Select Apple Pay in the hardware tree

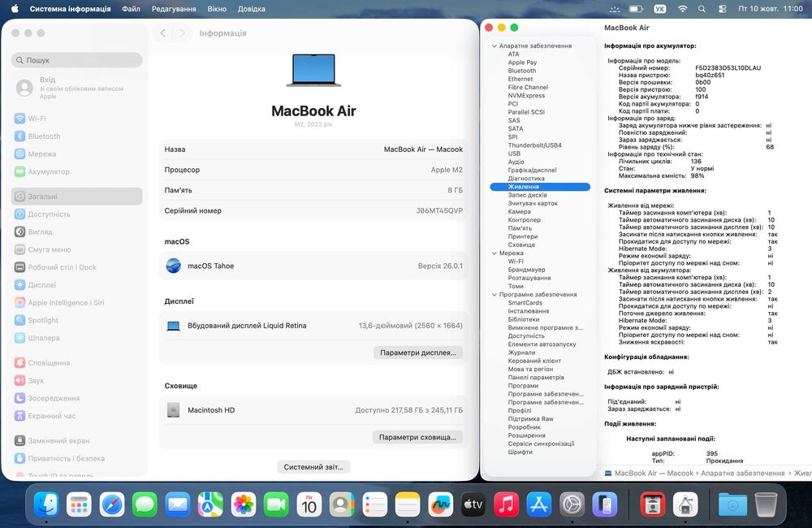point(522,63)
